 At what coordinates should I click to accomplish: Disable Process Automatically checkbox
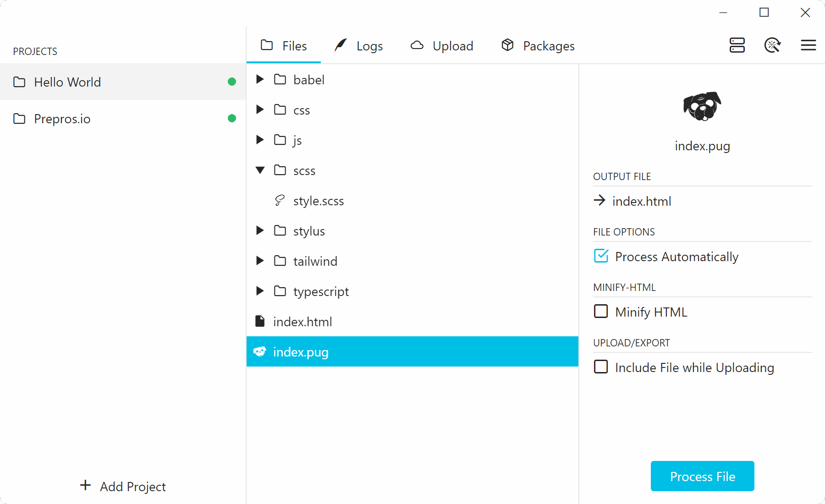pyautogui.click(x=601, y=256)
